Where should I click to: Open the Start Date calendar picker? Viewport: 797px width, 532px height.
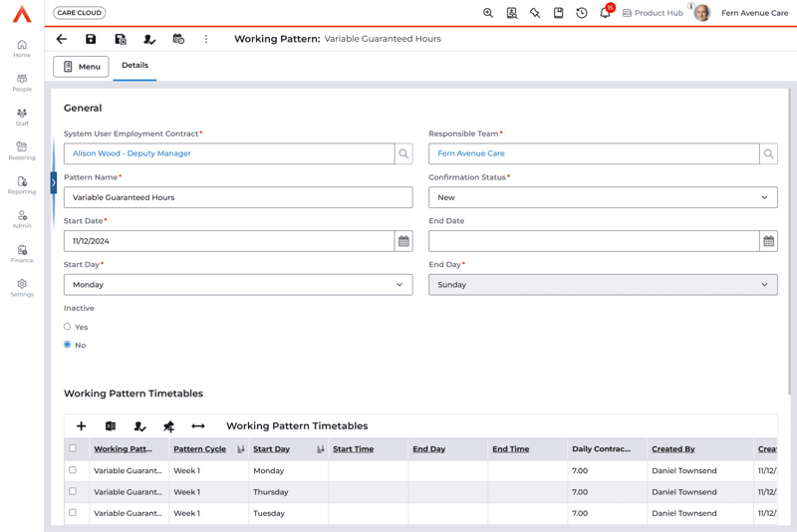[x=403, y=241]
